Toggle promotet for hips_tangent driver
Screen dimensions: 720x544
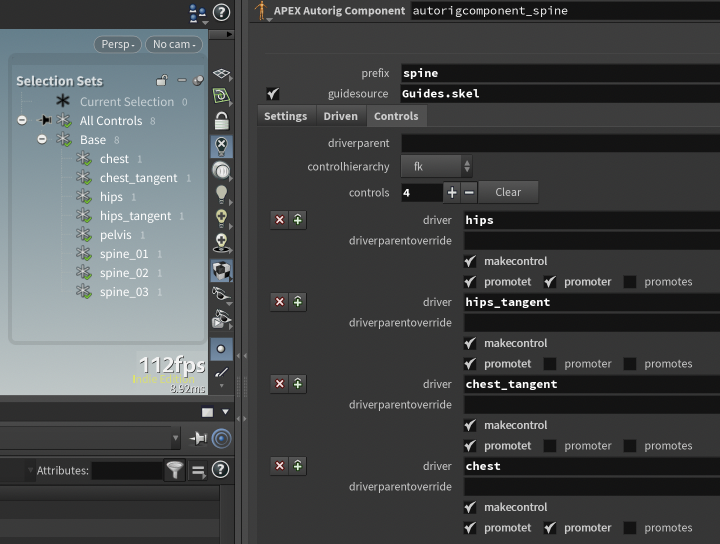(470, 364)
